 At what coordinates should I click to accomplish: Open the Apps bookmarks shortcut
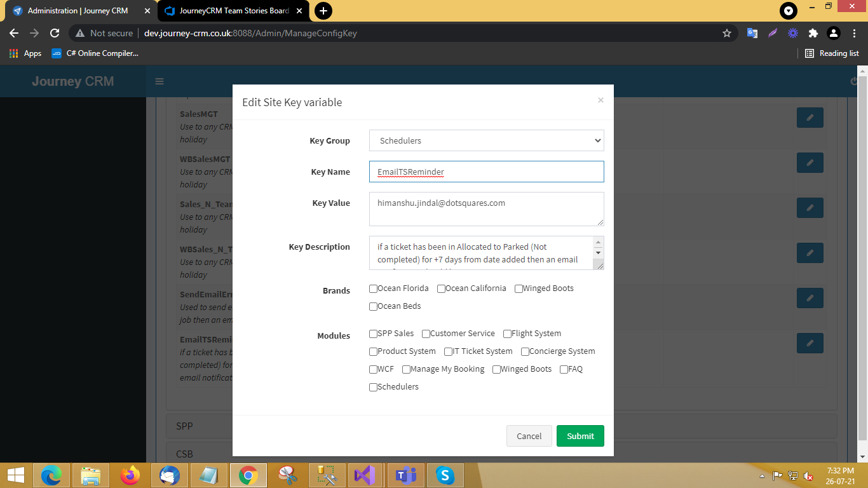pyautogui.click(x=26, y=53)
